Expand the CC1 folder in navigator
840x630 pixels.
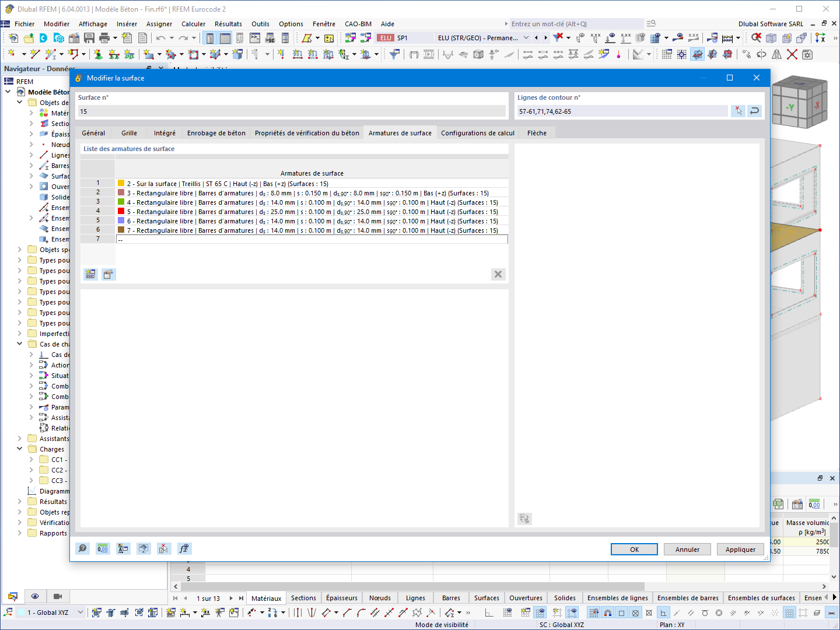(x=32, y=460)
